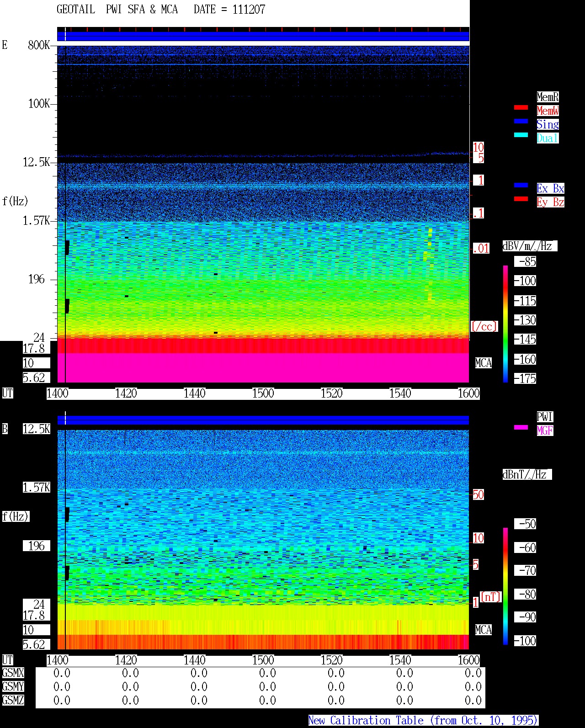Screen dimensions: 585x728
Task: Click the dBV/m/√Hz color scale bar
Action: [505, 324]
